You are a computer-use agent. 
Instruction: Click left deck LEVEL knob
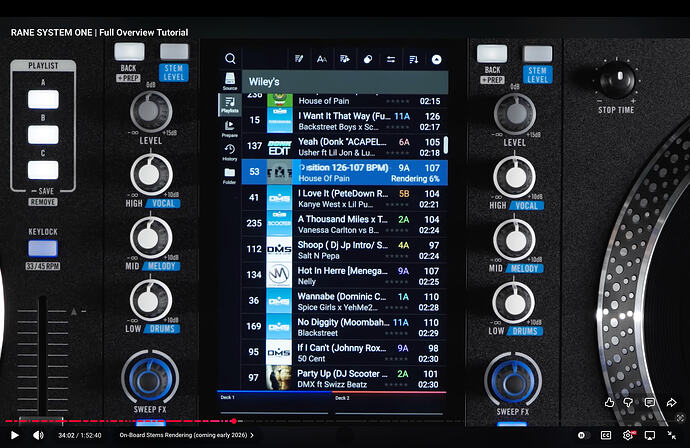coord(150,112)
